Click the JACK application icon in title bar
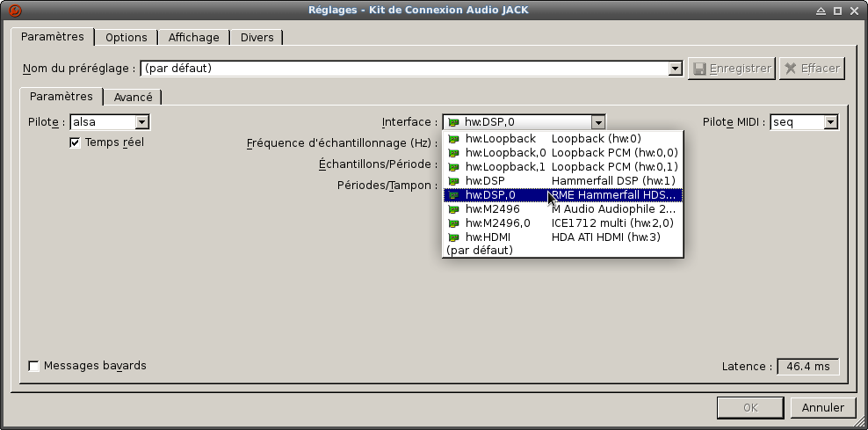Screen dimensions: 868x430 tap(16, 11)
